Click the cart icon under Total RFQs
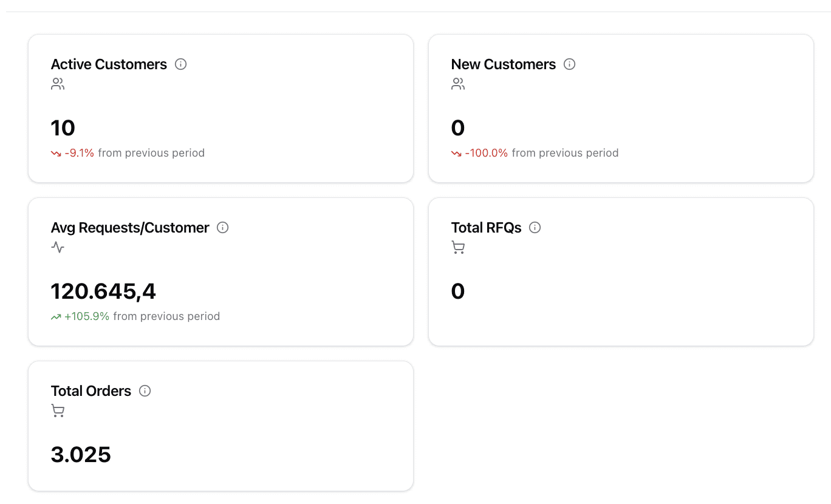 tap(458, 247)
